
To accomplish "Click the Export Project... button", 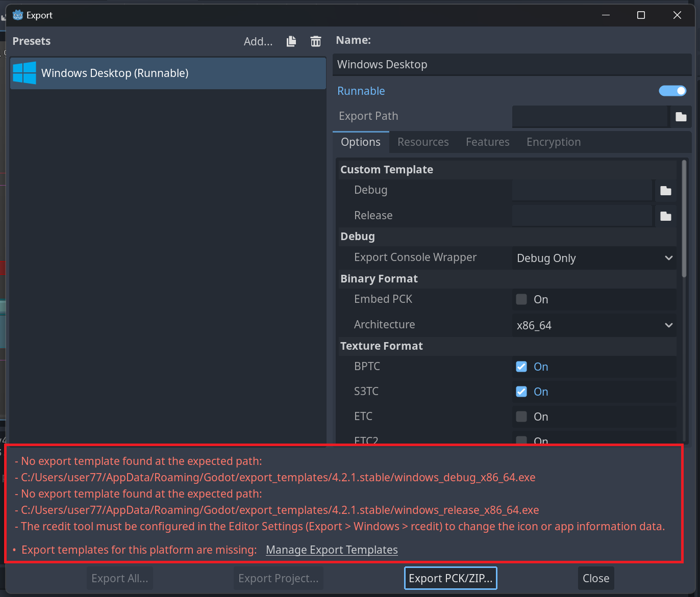I will point(279,578).
